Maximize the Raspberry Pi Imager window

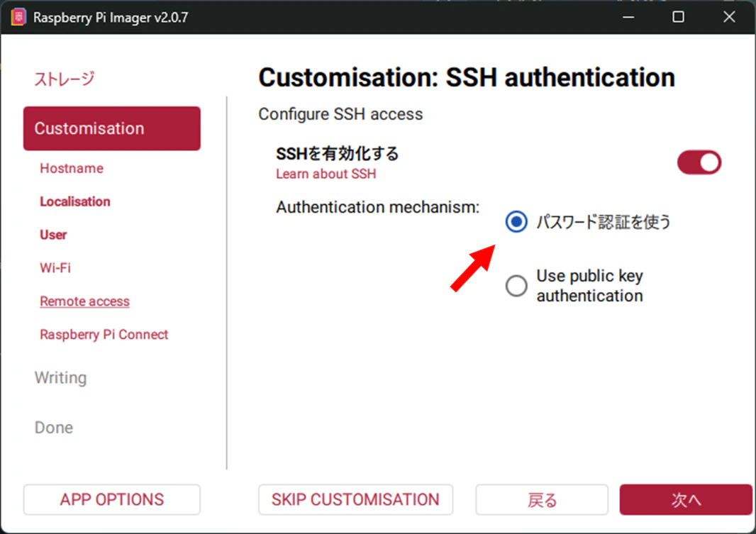click(679, 17)
